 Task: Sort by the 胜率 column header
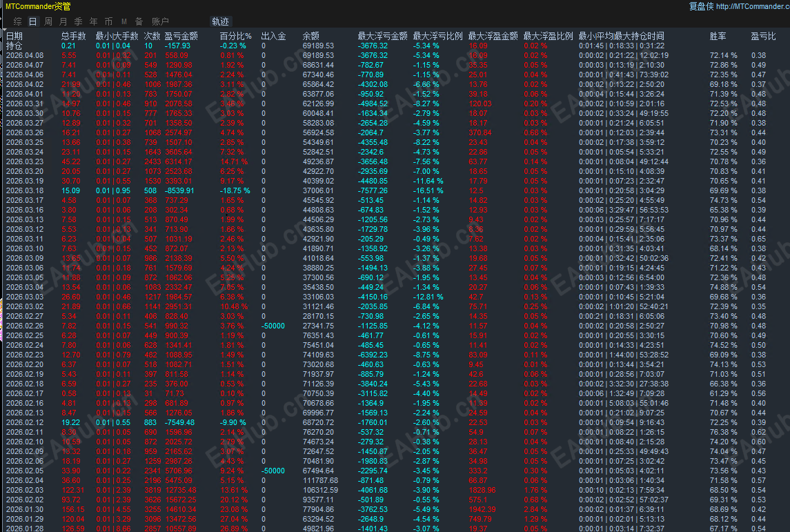coord(718,37)
